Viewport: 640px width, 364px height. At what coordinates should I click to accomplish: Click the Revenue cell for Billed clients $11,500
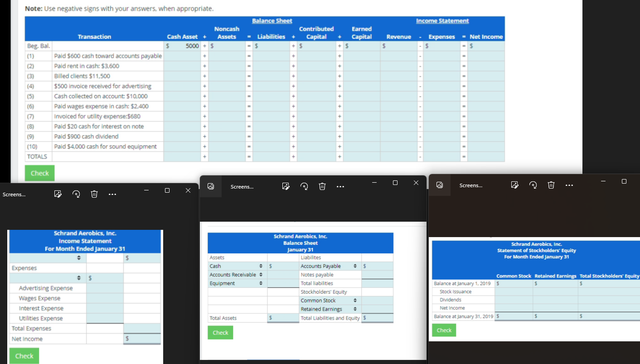(399, 76)
